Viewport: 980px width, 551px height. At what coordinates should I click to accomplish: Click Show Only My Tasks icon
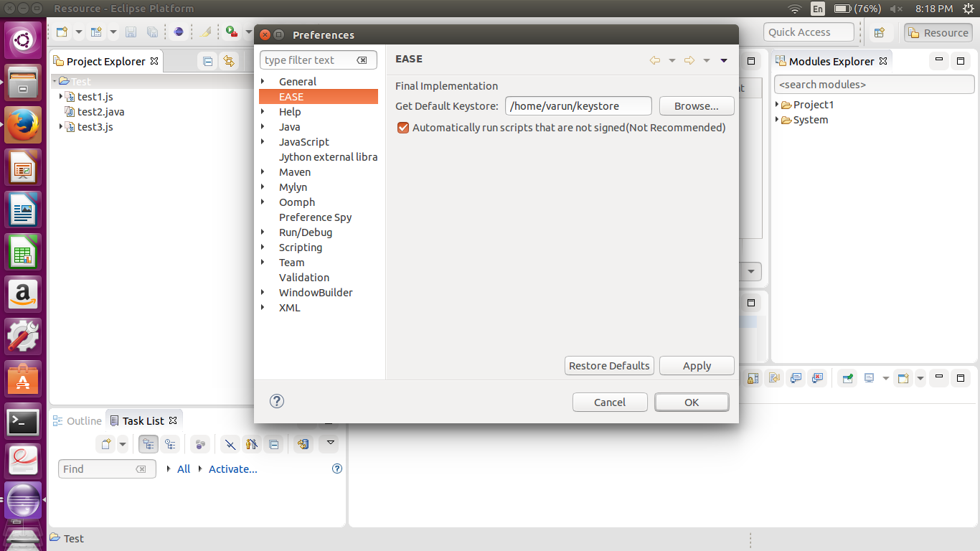(251, 445)
